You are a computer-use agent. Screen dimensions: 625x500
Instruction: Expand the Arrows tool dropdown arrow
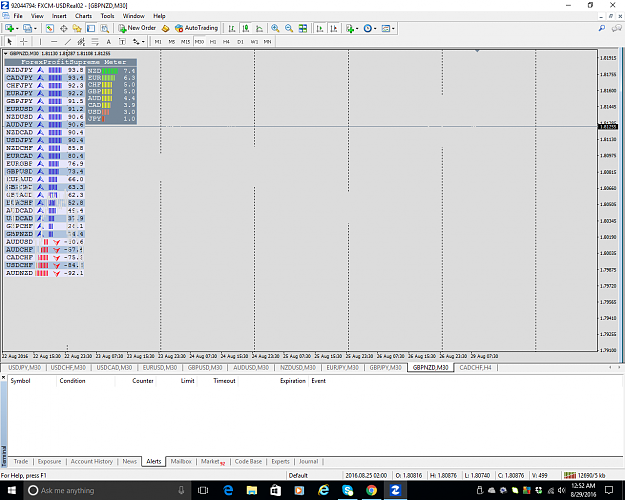click(x=143, y=41)
